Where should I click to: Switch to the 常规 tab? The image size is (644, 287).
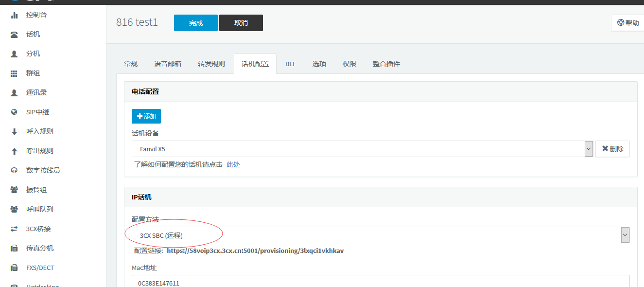131,64
